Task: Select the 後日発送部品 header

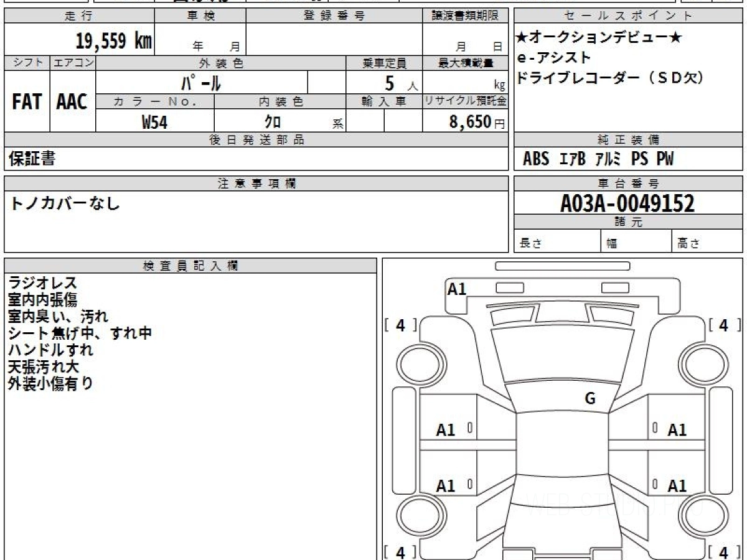Action: pyautogui.click(x=256, y=140)
